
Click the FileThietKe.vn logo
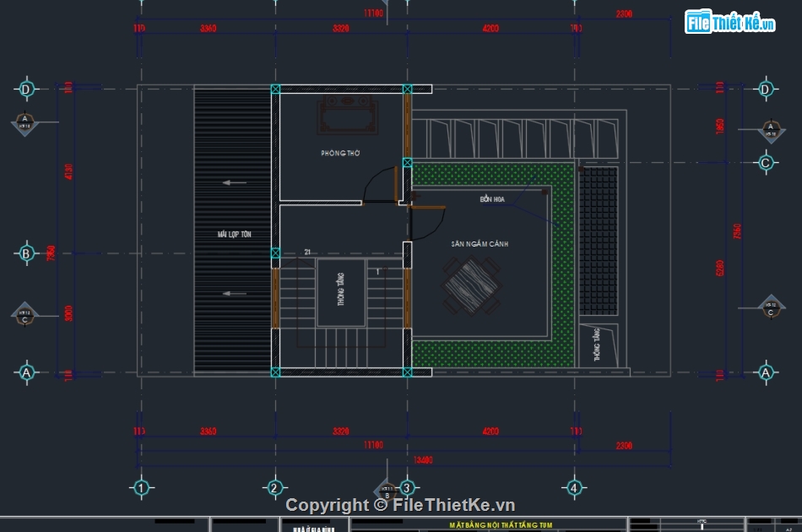tap(730, 22)
